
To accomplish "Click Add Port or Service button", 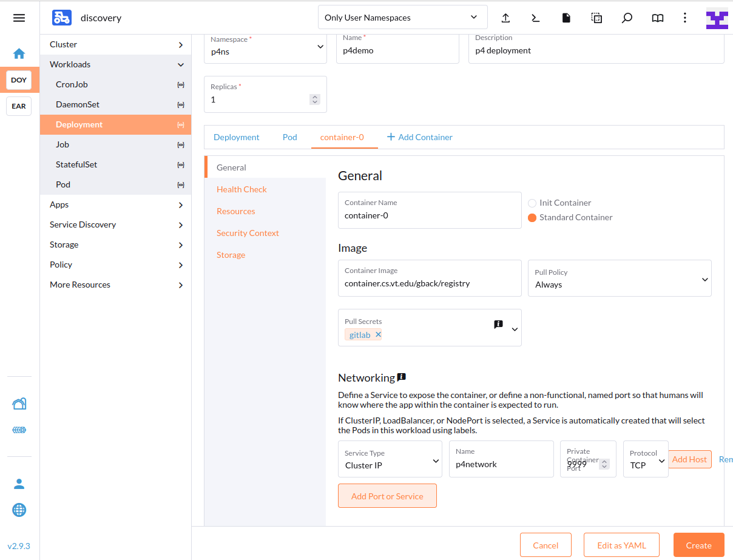I will pyautogui.click(x=387, y=496).
